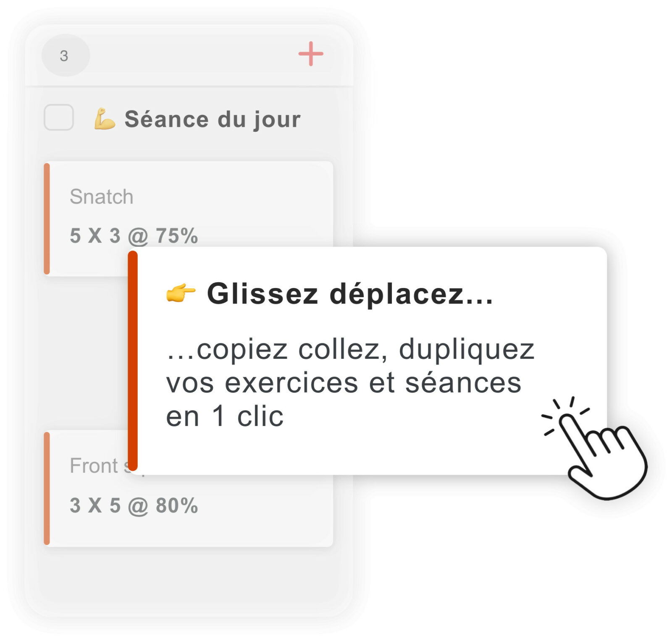672x641 pixels.
Task: Click the 5 X 3 @ 75% prescription
Action: pos(134,235)
